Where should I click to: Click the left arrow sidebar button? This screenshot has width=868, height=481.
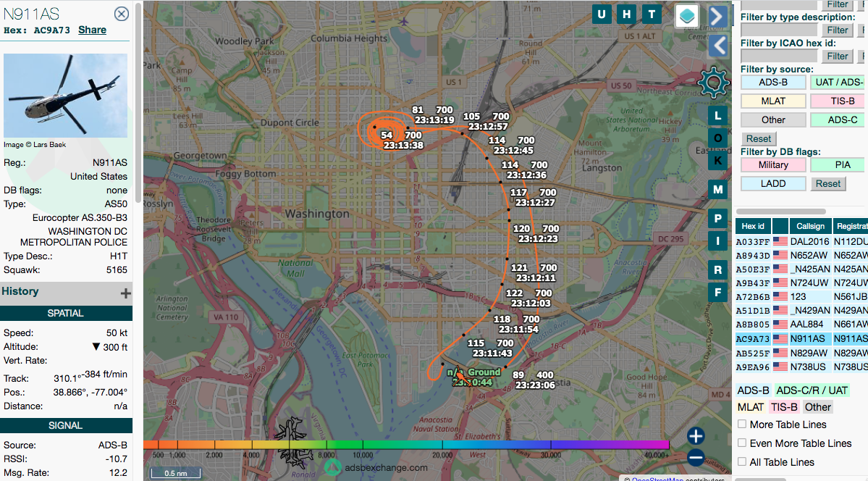point(718,46)
